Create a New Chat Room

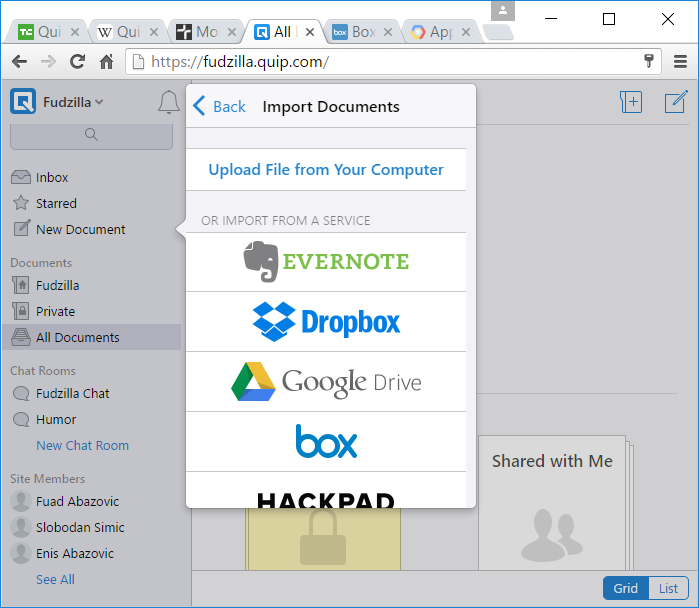click(82, 445)
